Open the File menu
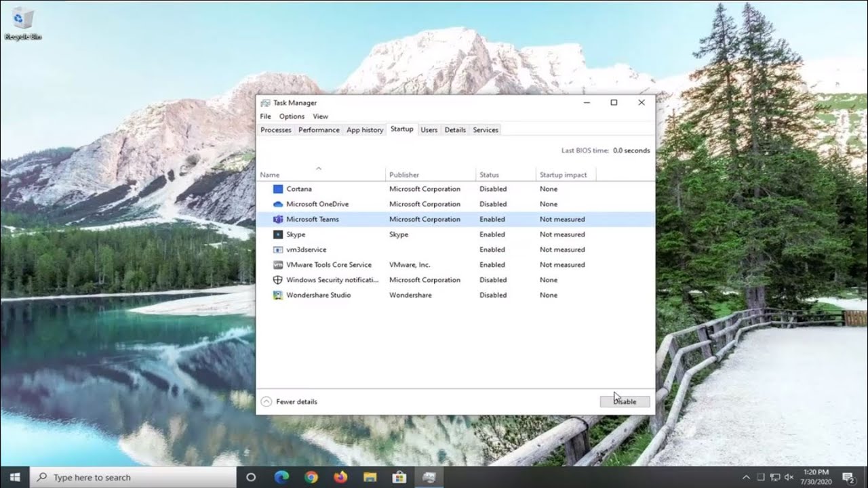868x488 pixels. (x=265, y=117)
